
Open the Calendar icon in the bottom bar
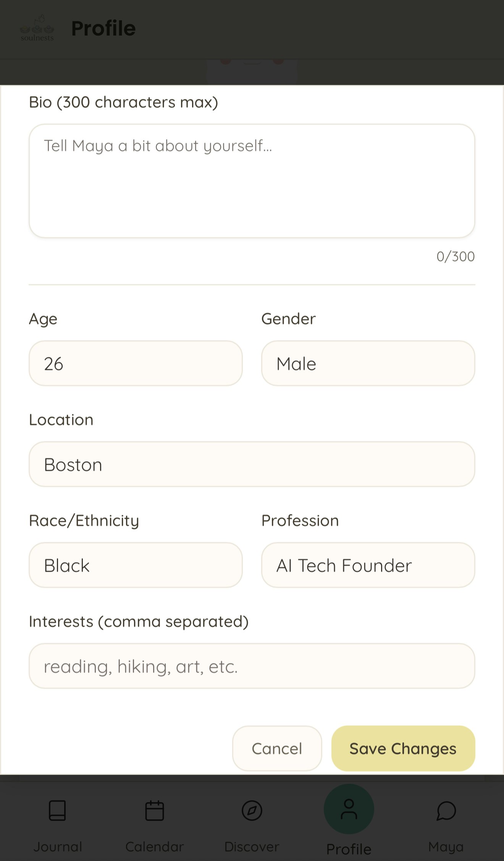155,811
